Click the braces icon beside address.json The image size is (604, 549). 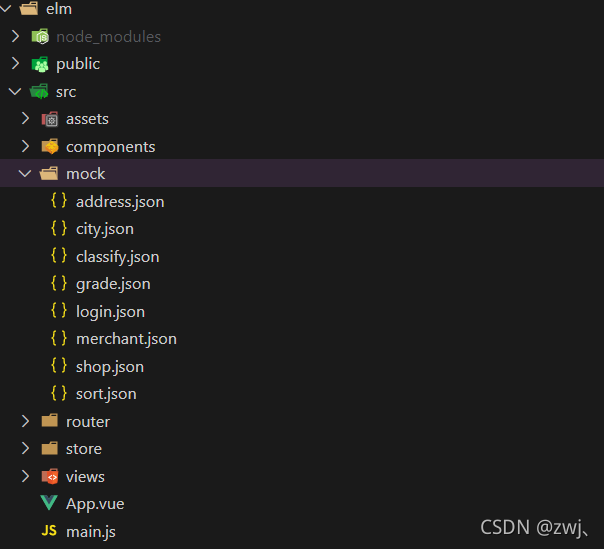point(59,201)
